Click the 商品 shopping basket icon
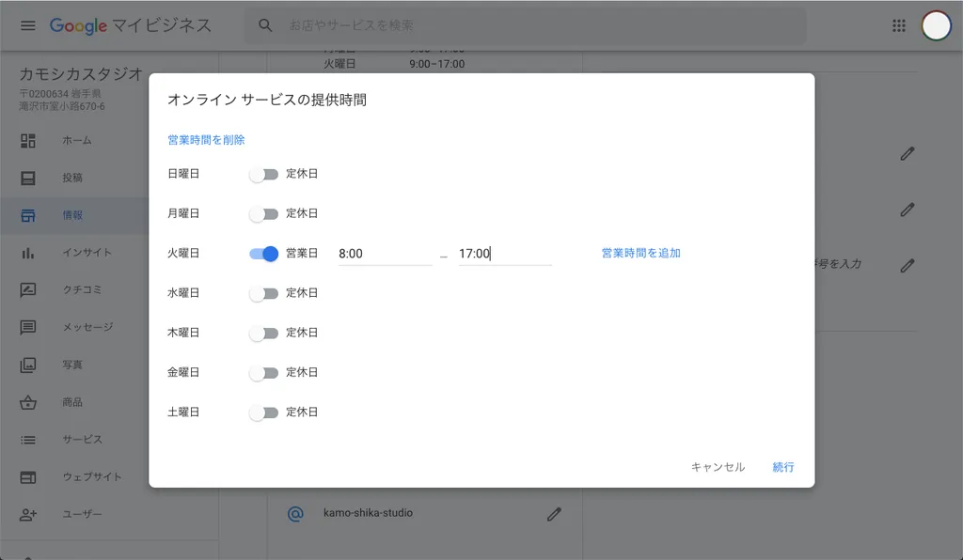Screen dimensions: 963x560 tap(27, 402)
